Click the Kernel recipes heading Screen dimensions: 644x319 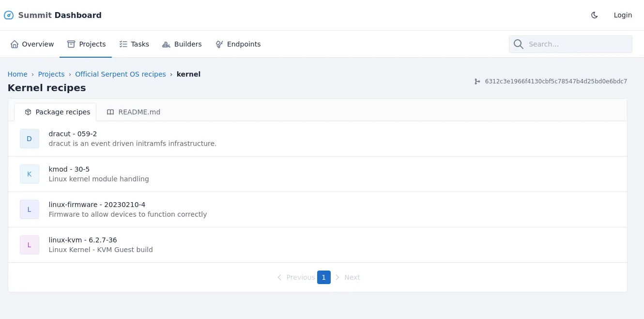tap(47, 88)
